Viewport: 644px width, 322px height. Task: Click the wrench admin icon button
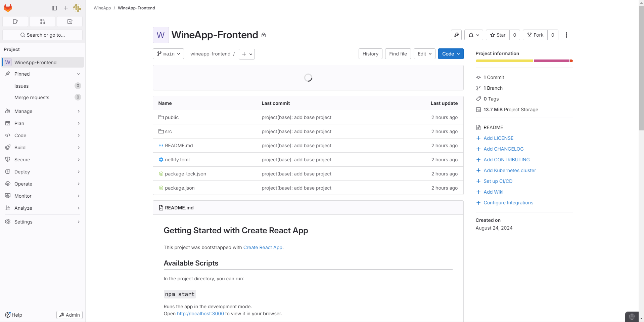pyautogui.click(x=456, y=35)
